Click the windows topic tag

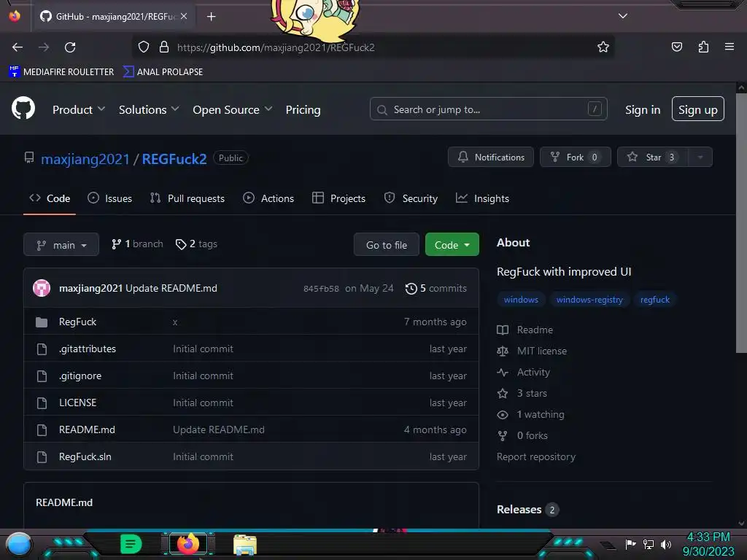click(x=521, y=300)
